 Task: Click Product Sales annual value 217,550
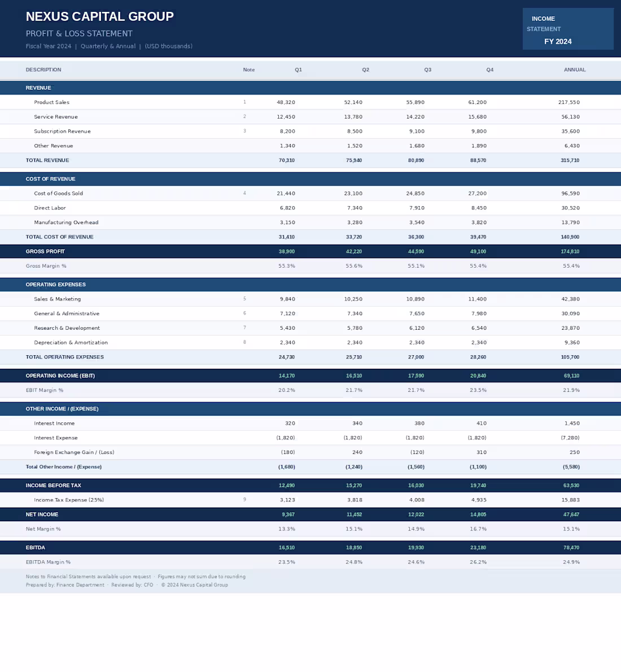[568, 102]
